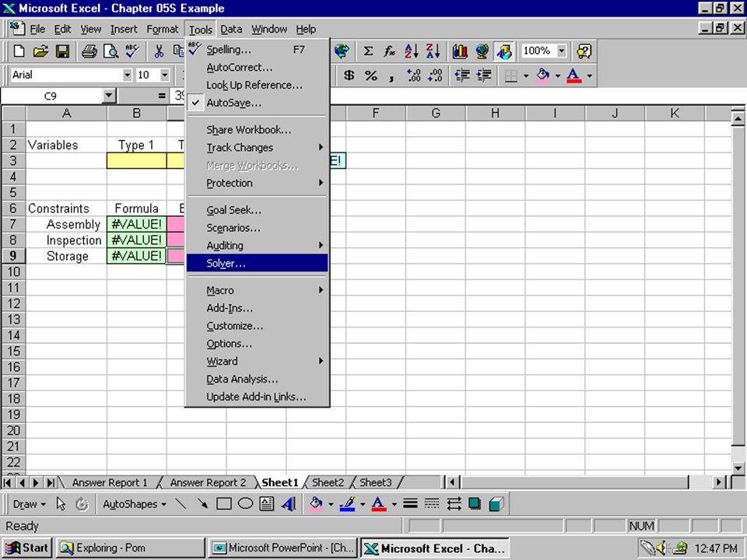Switch to the Answer Report 1 sheet tab
The width and height of the screenshot is (747, 560).
coord(110,482)
